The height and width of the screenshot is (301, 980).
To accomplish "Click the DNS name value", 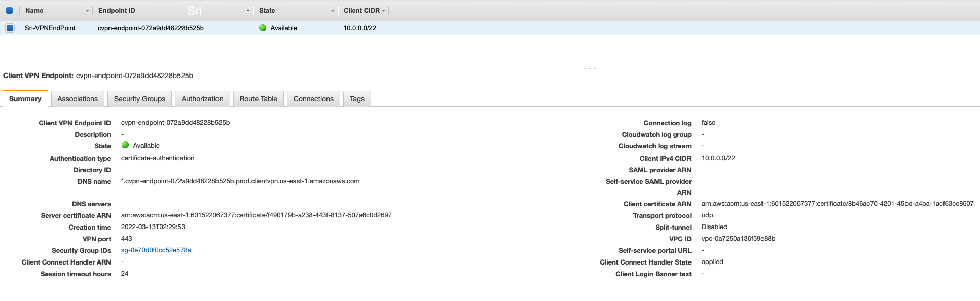I will (x=240, y=181).
